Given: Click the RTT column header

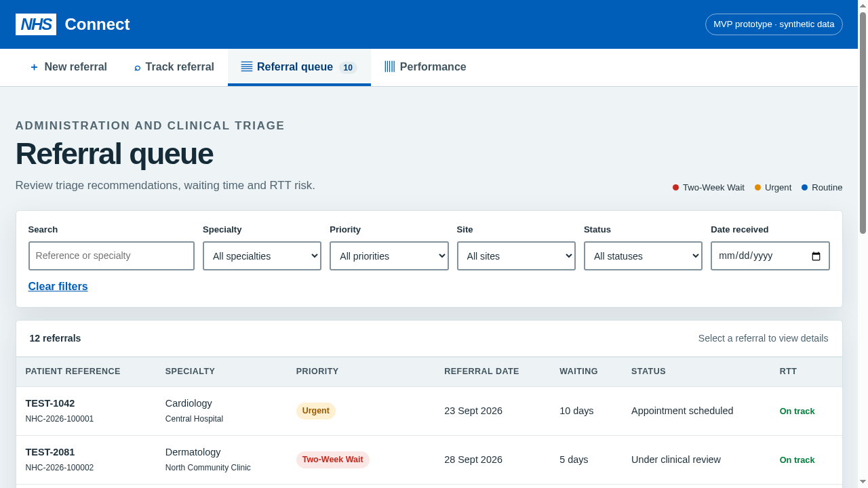Looking at the screenshot, I should click(x=788, y=371).
